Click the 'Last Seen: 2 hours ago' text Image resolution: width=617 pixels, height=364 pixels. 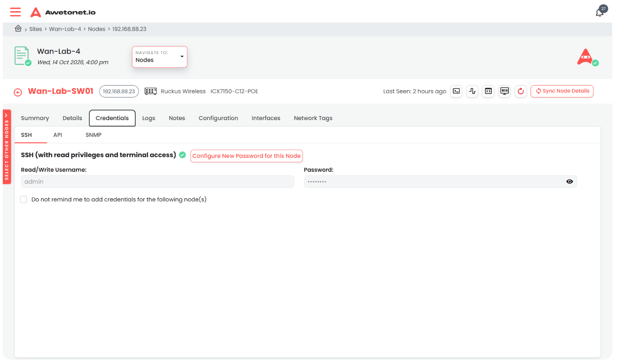coord(415,91)
